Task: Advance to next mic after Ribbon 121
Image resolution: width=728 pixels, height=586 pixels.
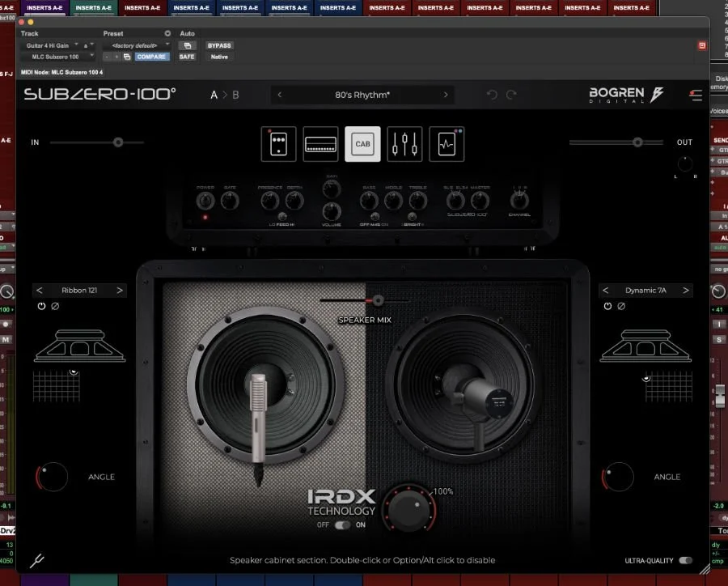Action: click(x=119, y=290)
